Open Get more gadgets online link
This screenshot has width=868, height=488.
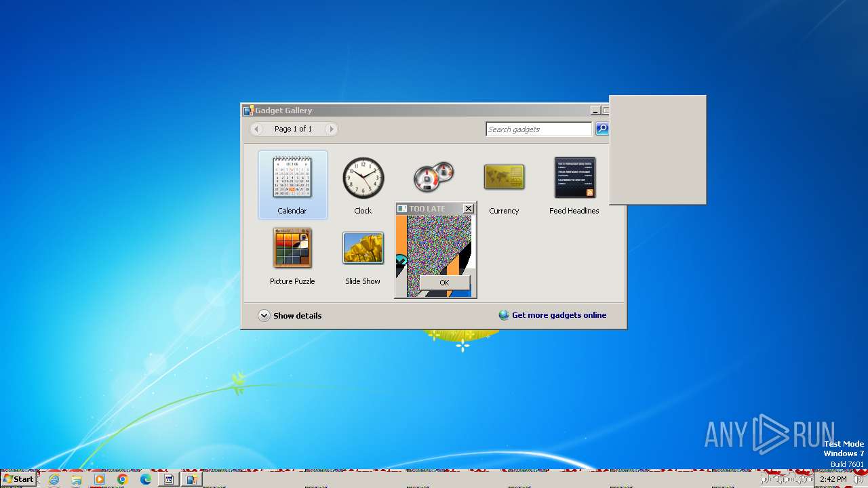pos(559,315)
